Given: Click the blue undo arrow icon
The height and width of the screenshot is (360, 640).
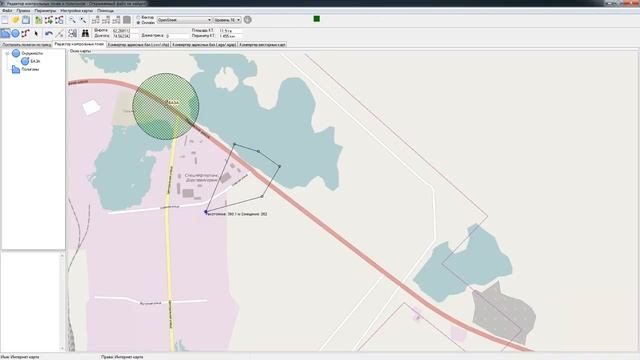Looking at the screenshot, I should pos(49,33).
